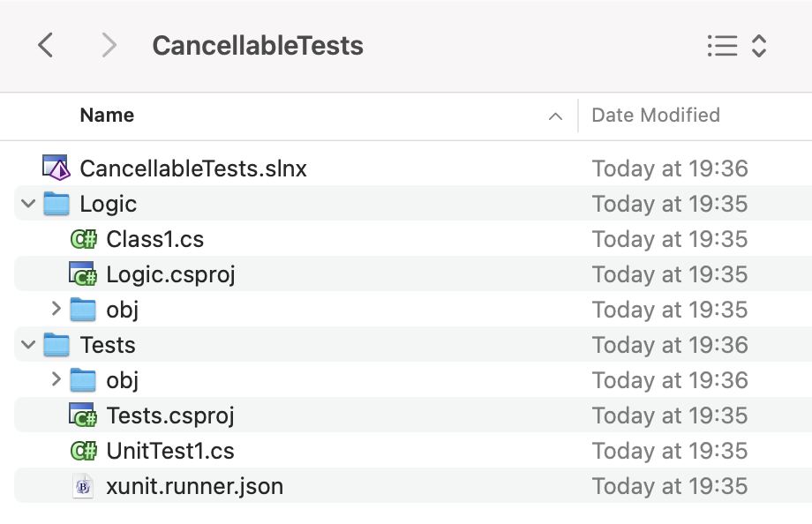Collapse the Logic folder disclosure triangle

[x=27, y=203]
